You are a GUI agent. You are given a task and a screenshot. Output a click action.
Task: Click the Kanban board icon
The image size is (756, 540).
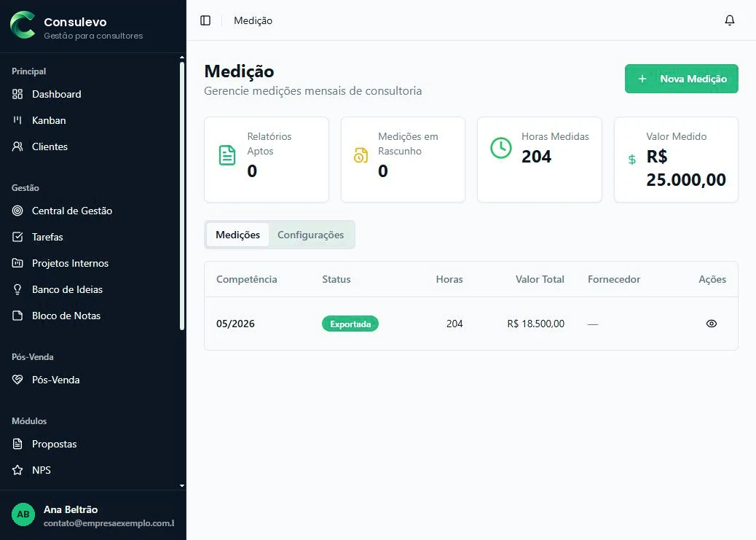tap(17, 120)
